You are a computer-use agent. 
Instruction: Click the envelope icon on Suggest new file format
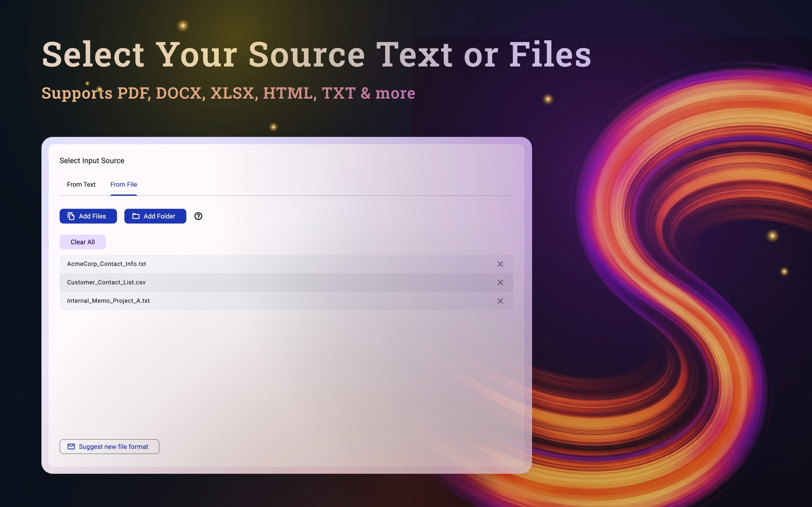71,446
